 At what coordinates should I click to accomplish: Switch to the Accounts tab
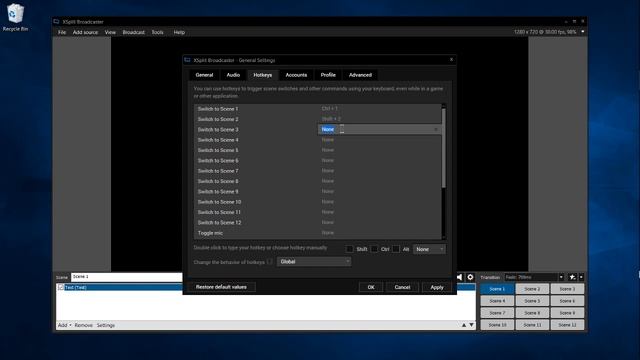[x=296, y=75]
